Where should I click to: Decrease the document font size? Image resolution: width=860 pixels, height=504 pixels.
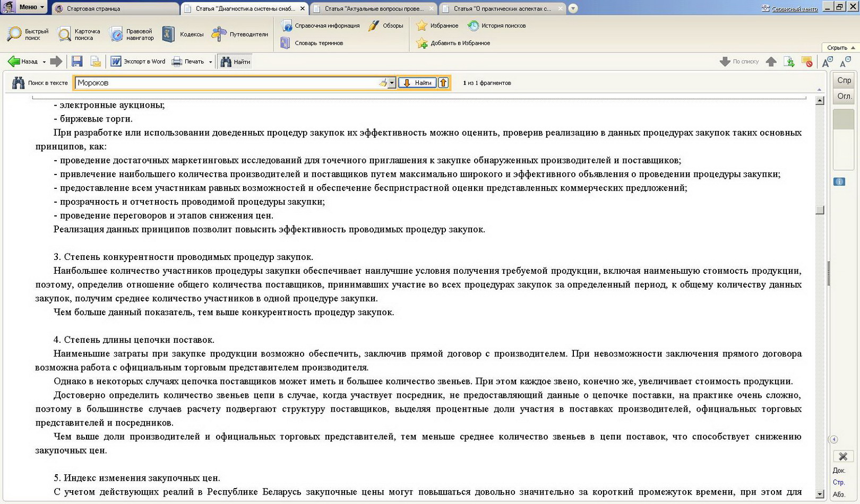(x=845, y=62)
